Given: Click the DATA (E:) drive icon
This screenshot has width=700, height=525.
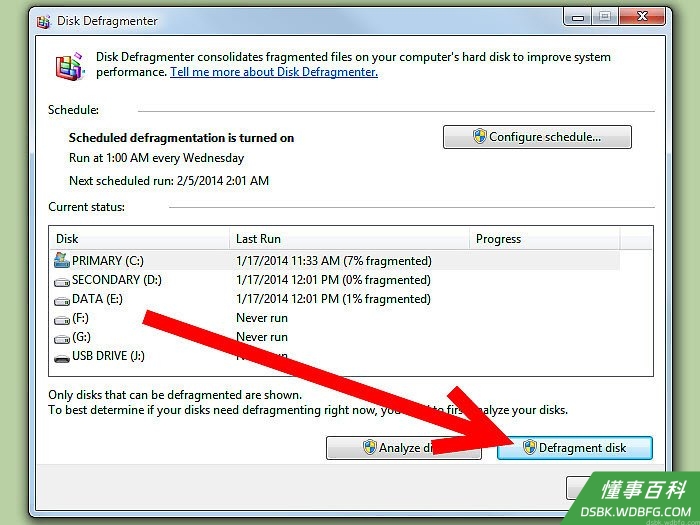Looking at the screenshot, I should tap(62, 300).
